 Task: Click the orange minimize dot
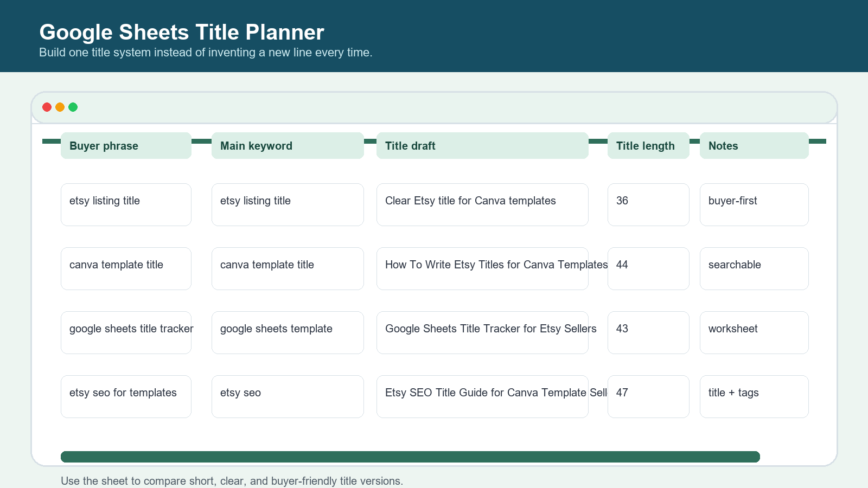tap(60, 107)
